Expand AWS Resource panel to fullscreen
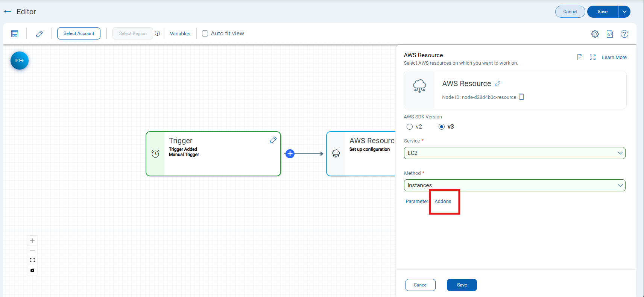The width and height of the screenshot is (644, 297). 593,57
